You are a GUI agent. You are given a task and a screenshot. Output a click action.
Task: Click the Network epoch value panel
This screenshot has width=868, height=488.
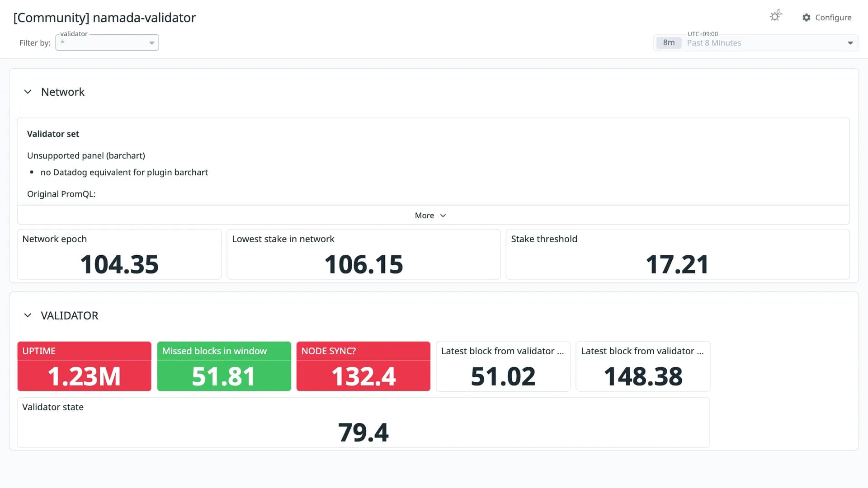point(119,254)
